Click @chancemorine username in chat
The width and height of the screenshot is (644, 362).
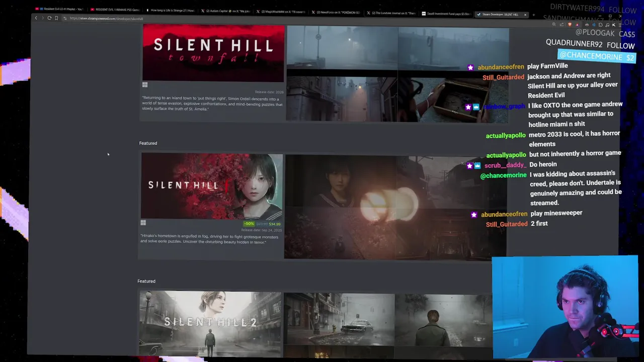pyautogui.click(x=503, y=175)
